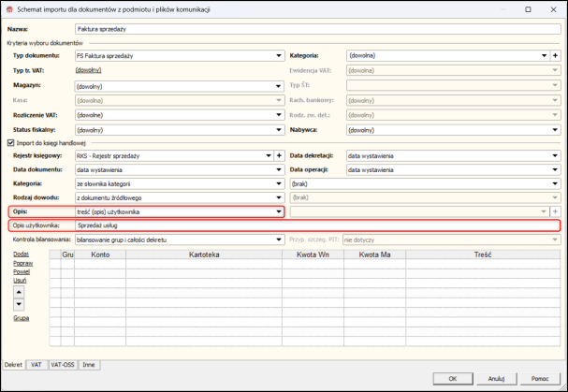Move row up with the up arrow button
Viewport: 568px width, 392px height.
[19, 292]
